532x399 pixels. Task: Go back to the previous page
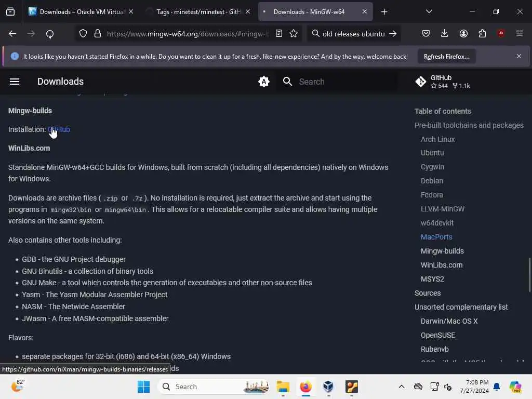(x=12, y=34)
